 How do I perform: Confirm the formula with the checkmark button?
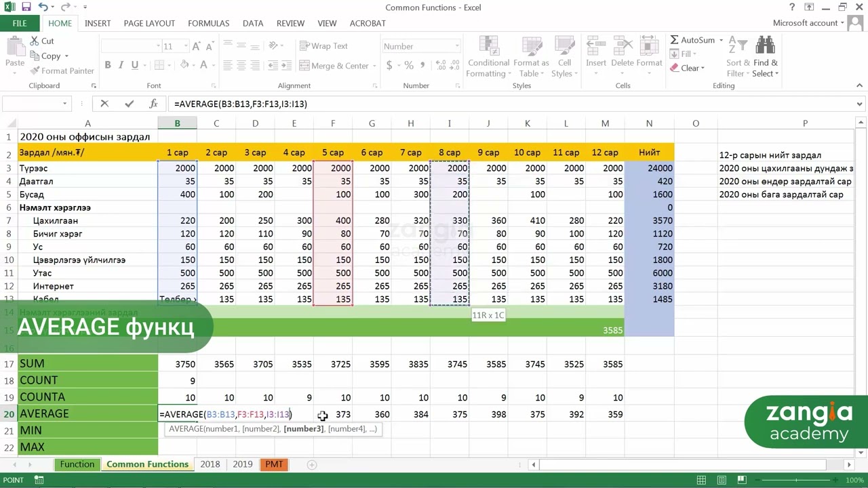(x=129, y=104)
